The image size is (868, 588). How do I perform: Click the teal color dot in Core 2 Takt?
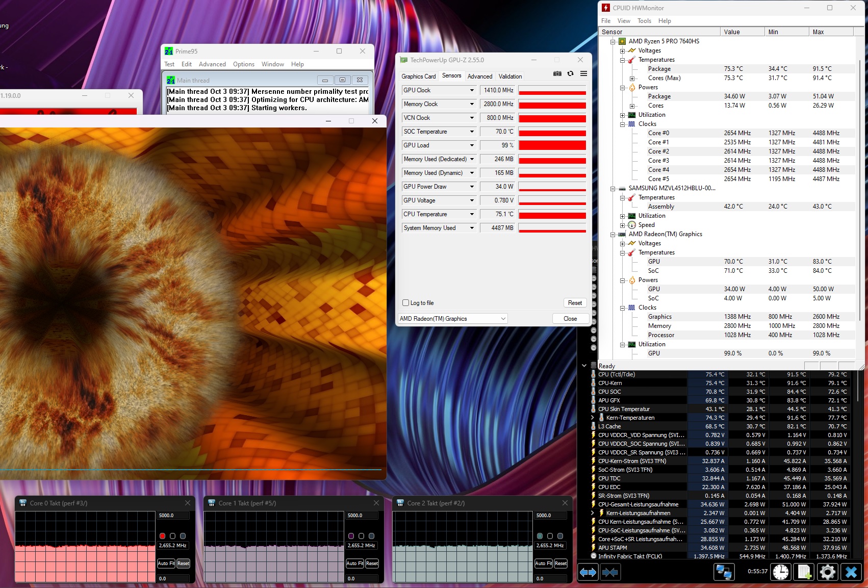[540, 536]
